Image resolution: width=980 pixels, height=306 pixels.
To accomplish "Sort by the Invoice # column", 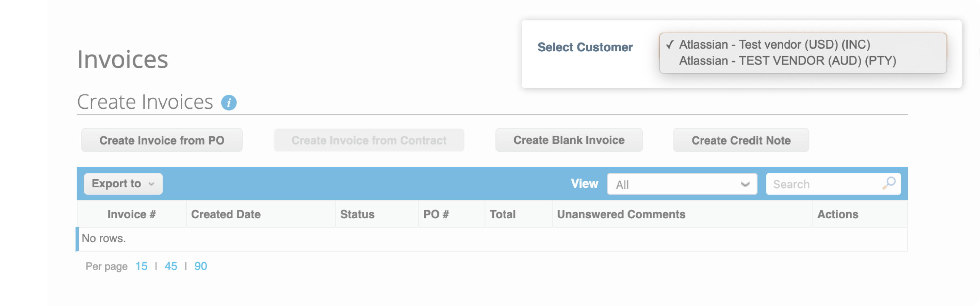I will click(132, 214).
